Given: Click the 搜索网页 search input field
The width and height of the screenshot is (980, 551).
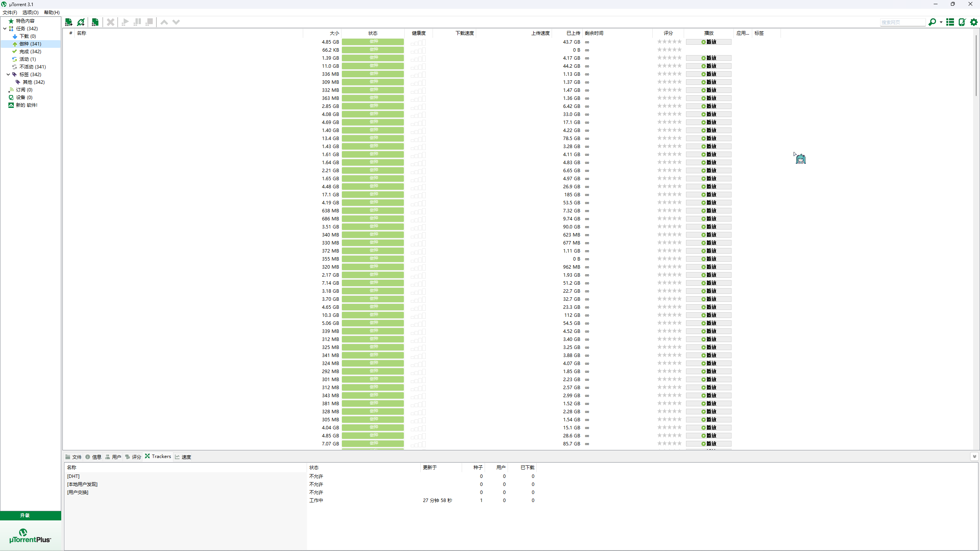Looking at the screenshot, I should point(902,23).
